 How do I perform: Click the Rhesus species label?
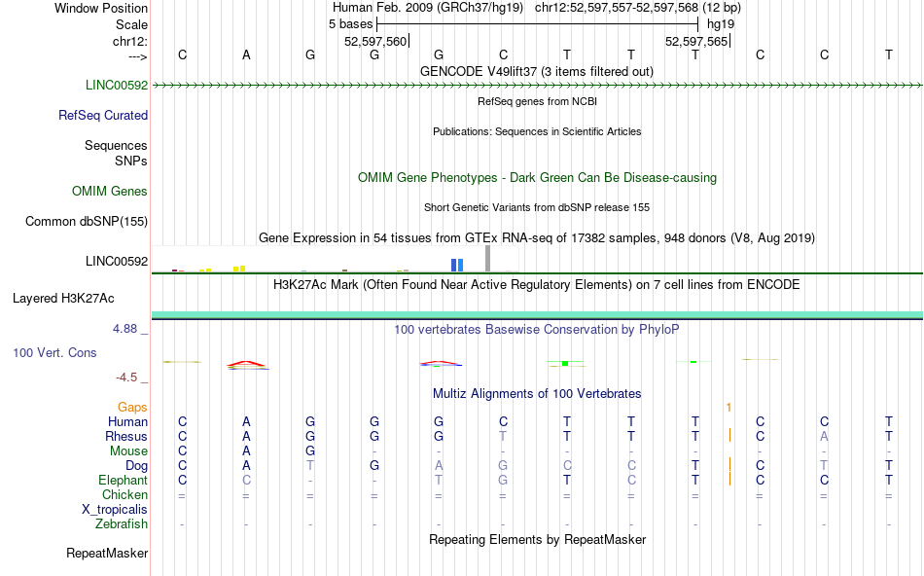pos(126,436)
